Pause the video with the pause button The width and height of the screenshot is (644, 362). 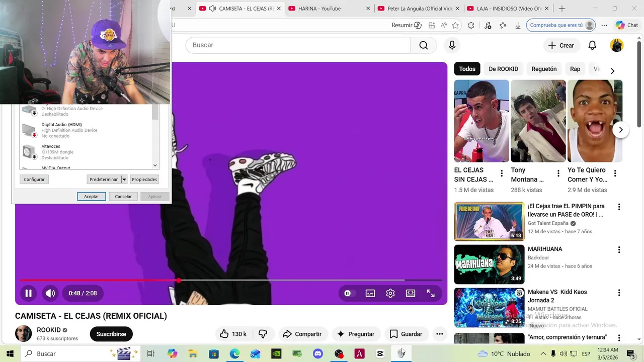coord(29,293)
